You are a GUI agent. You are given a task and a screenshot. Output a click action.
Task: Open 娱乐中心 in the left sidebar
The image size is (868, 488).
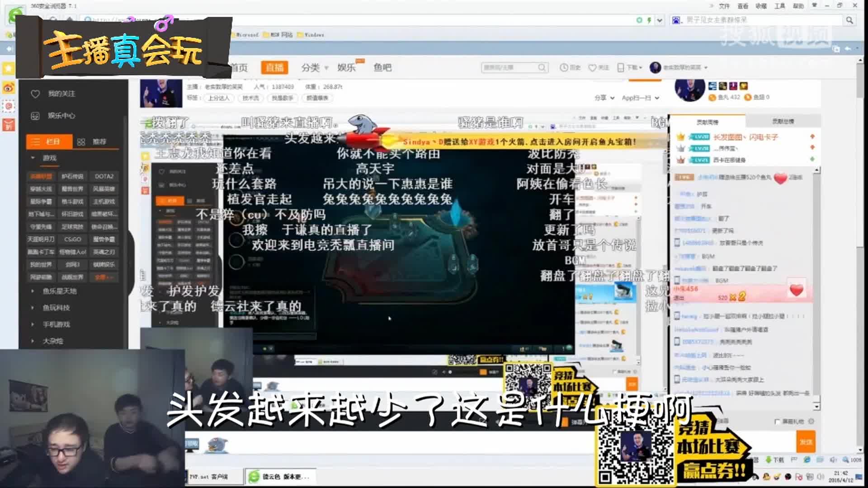[x=61, y=116]
